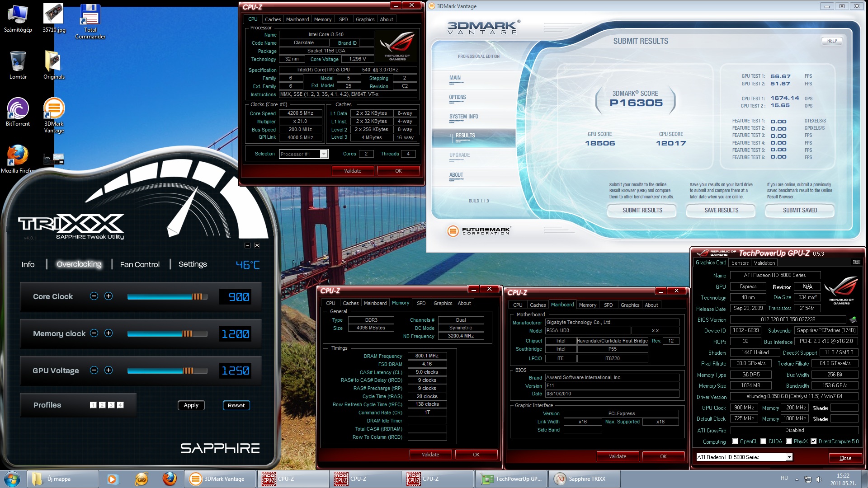Click the SAVE RESULTS button
Image resolution: width=868 pixels, height=488 pixels.
(x=721, y=210)
